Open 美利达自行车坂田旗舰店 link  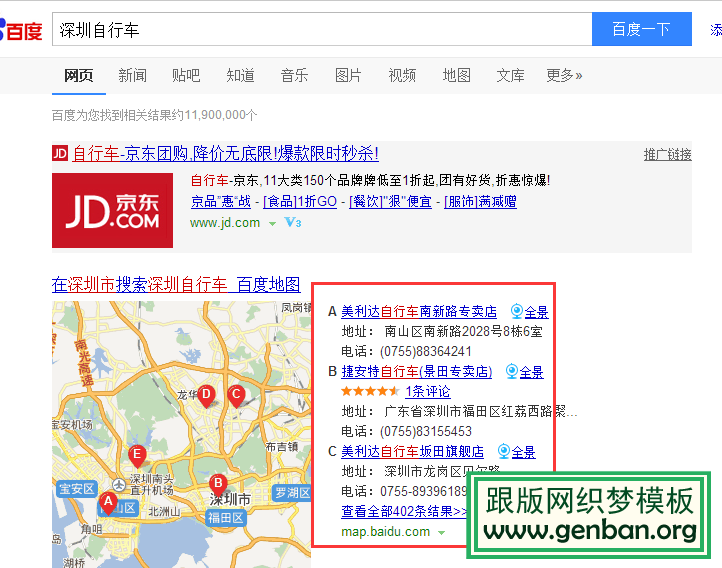413,452
